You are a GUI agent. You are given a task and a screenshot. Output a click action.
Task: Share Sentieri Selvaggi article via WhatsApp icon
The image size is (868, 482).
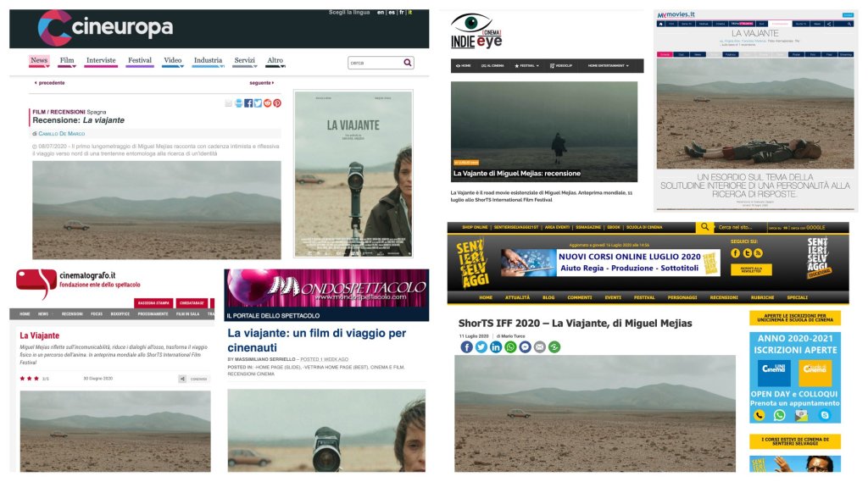pyautogui.click(x=510, y=346)
